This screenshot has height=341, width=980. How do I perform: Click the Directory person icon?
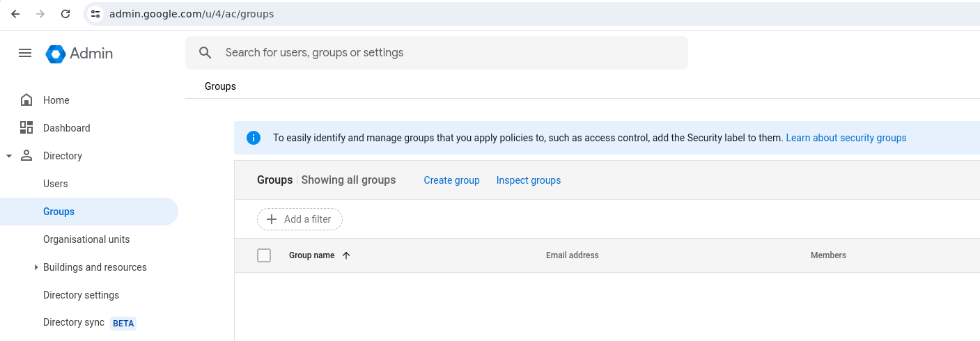[x=26, y=155]
